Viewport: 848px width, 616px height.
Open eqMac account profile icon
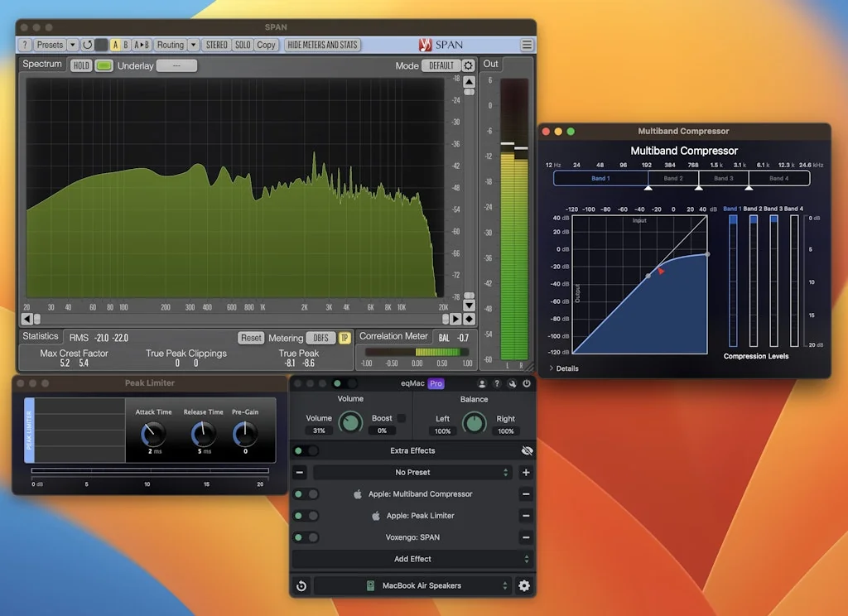482,384
